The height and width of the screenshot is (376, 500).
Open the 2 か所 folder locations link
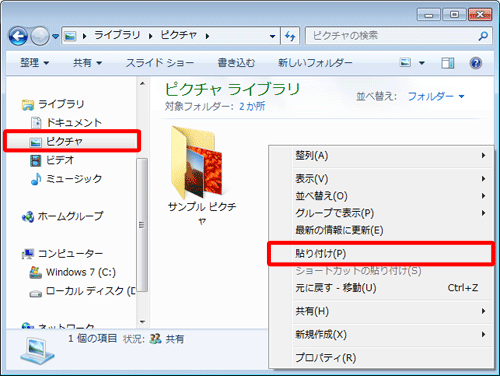(x=252, y=106)
